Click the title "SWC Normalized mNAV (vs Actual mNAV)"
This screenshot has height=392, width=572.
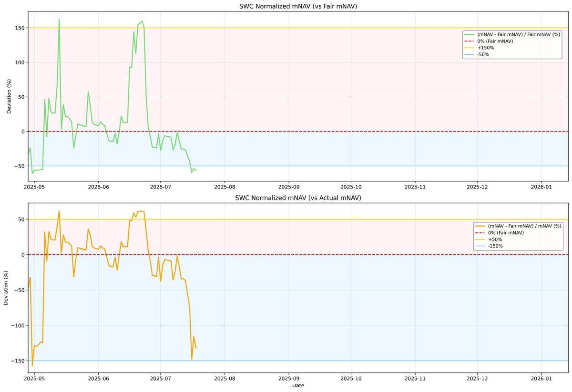[x=298, y=198]
